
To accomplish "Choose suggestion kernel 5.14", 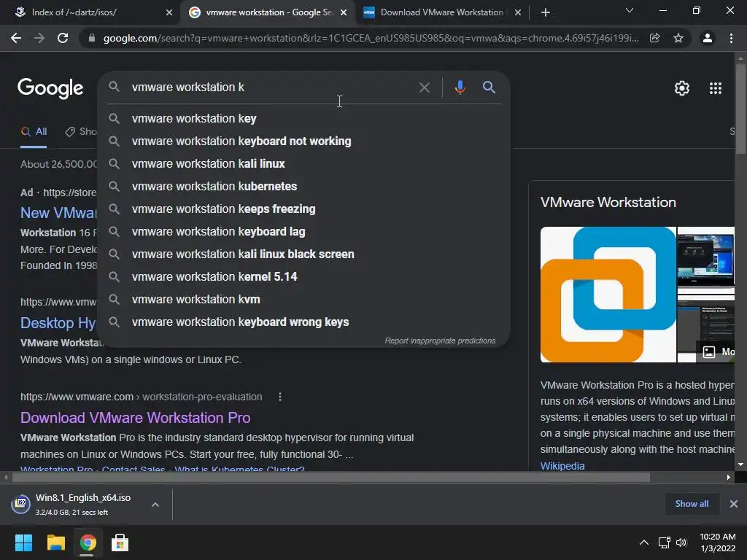I will (x=304, y=276).
